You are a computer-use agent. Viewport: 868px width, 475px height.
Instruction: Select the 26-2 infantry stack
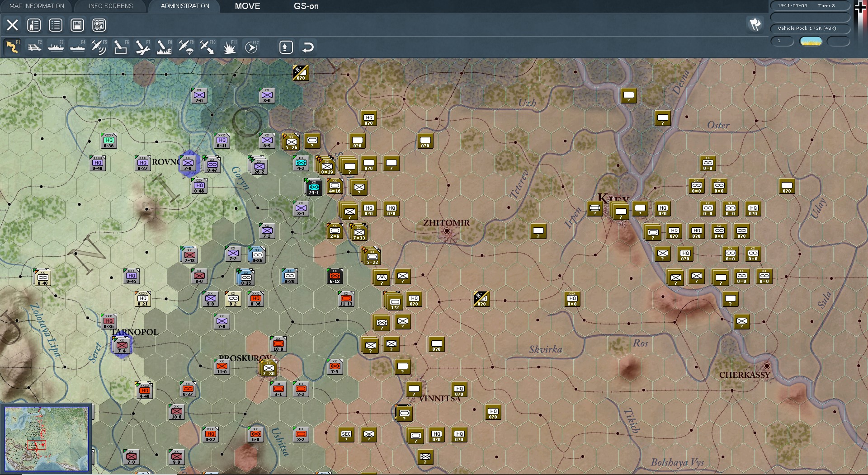tap(258, 165)
